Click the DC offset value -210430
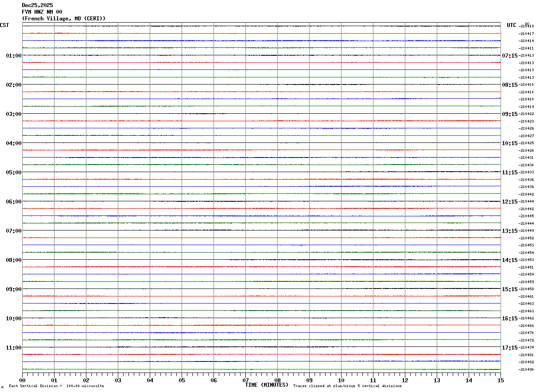 [526, 165]
